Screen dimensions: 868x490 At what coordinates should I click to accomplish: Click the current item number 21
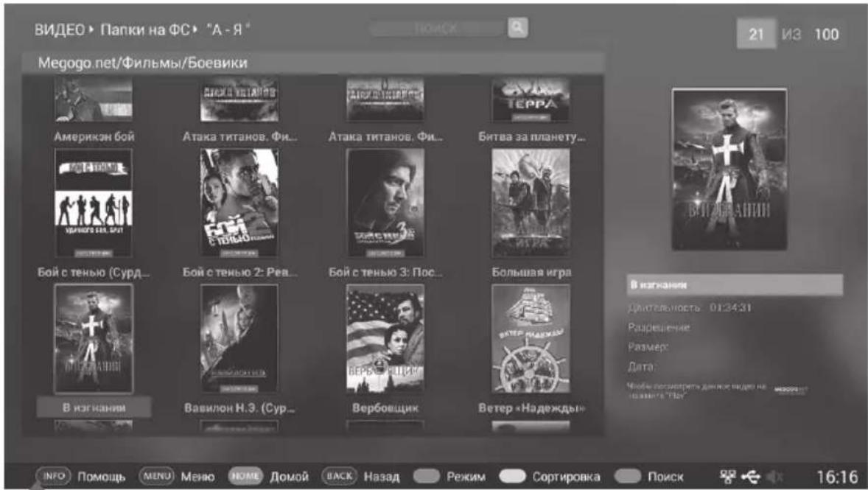pyautogui.click(x=756, y=35)
